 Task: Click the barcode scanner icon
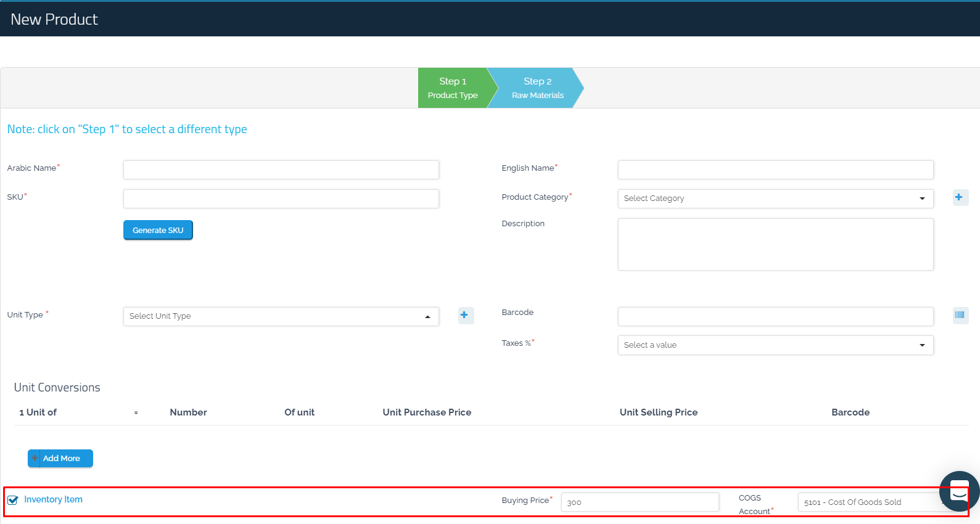pos(960,316)
